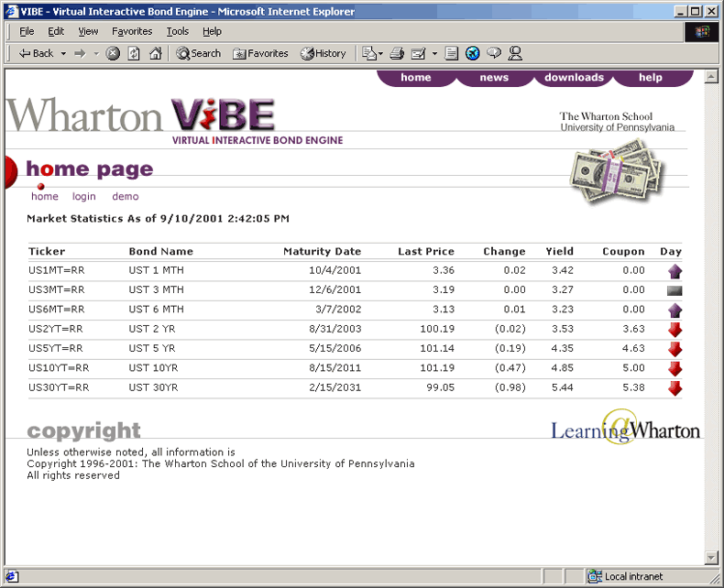
Task: Print the page with printer icon
Action: pos(397,53)
